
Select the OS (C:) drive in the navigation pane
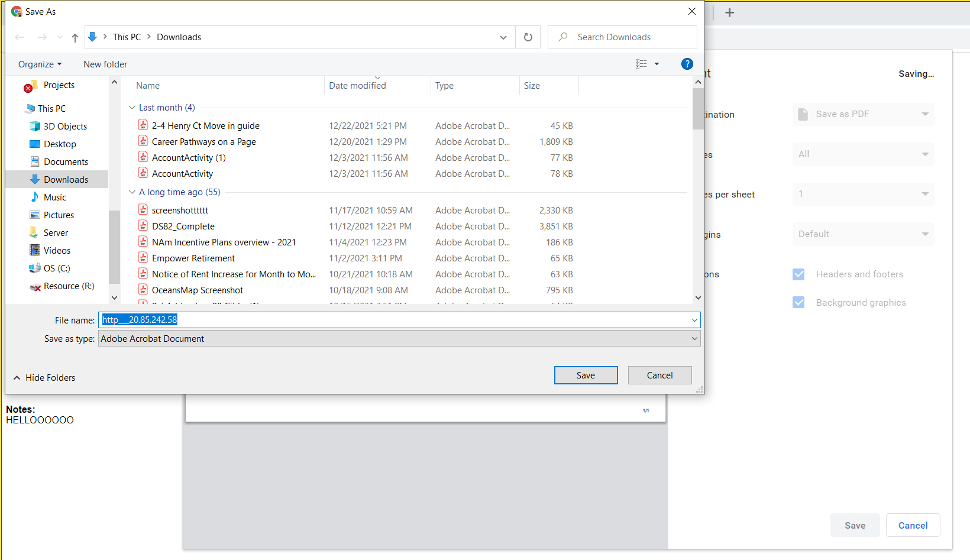click(56, 268)
